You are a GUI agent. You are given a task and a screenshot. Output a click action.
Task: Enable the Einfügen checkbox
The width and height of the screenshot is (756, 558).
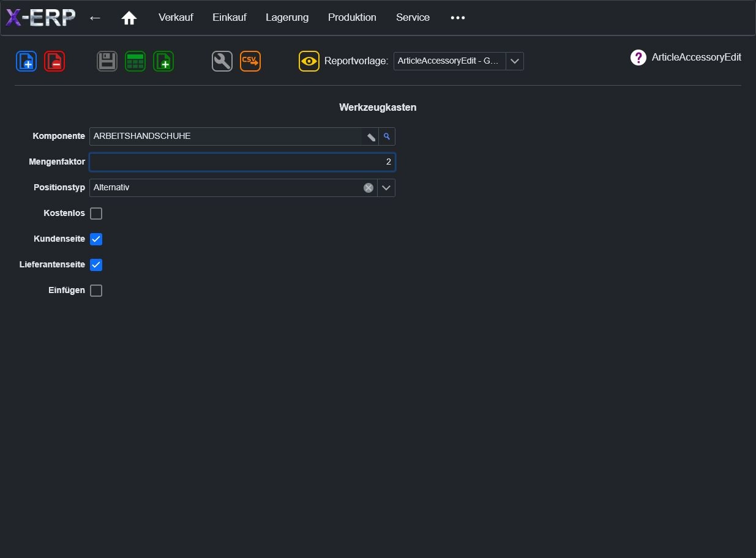96,291
